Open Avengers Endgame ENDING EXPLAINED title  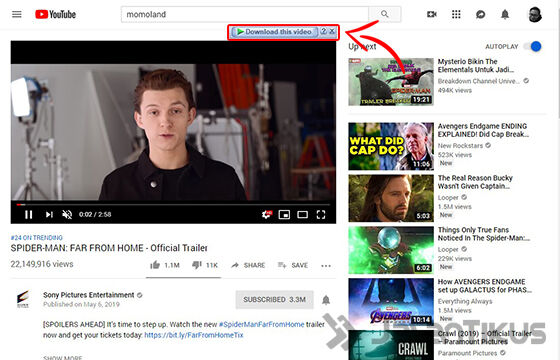(x=483, y=130)
